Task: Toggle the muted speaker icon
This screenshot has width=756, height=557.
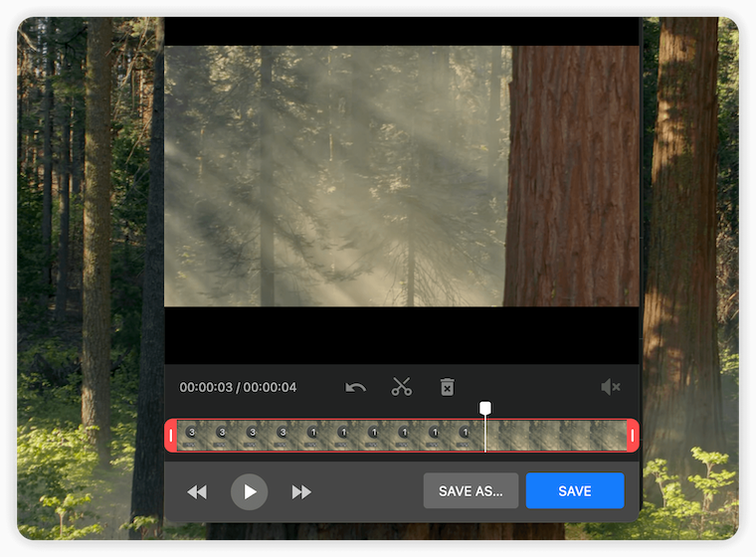Action: (611, 387)
